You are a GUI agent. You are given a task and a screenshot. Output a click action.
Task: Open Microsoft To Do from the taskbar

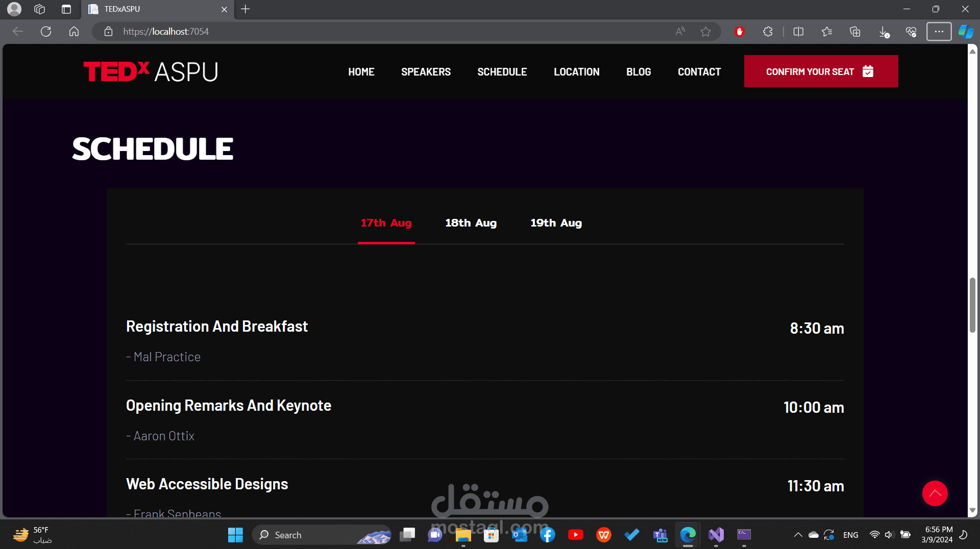pos(631,535)
